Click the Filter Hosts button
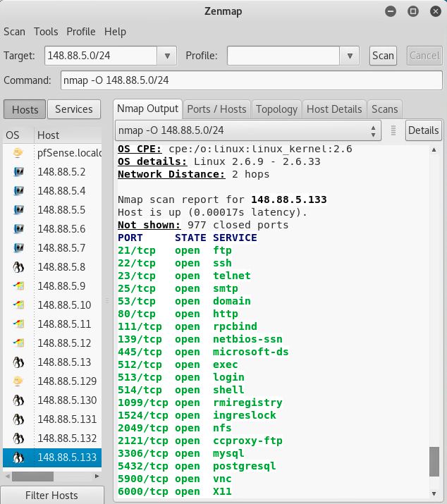Screen dimensions: 447x504 pyautogui.click(x=51, y=496)
